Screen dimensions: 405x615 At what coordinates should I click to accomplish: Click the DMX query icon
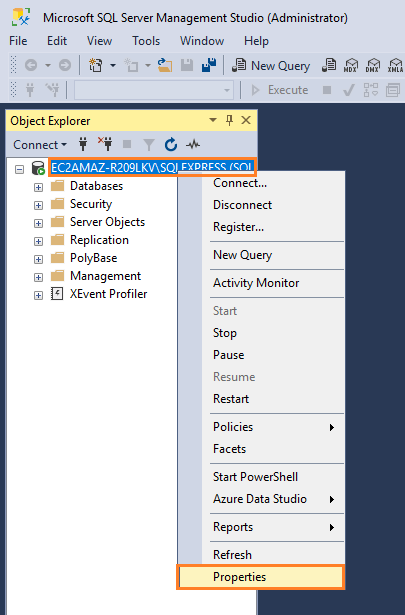coord(372,65)
